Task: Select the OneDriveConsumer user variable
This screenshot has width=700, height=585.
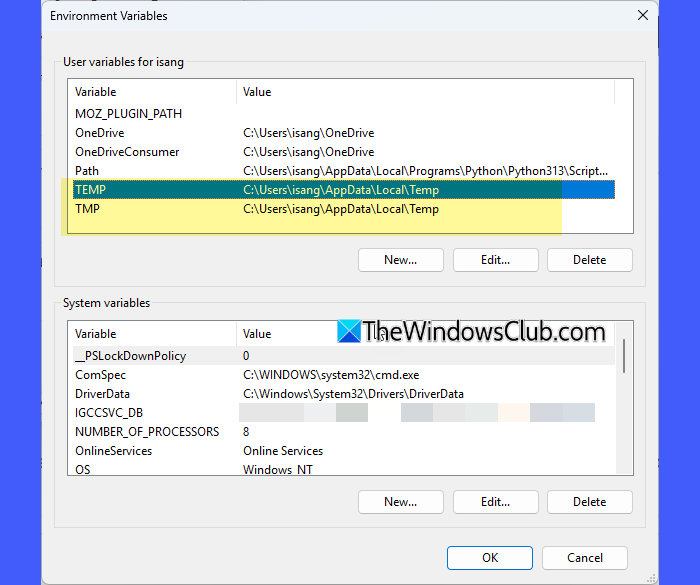Action: (344, 152)
